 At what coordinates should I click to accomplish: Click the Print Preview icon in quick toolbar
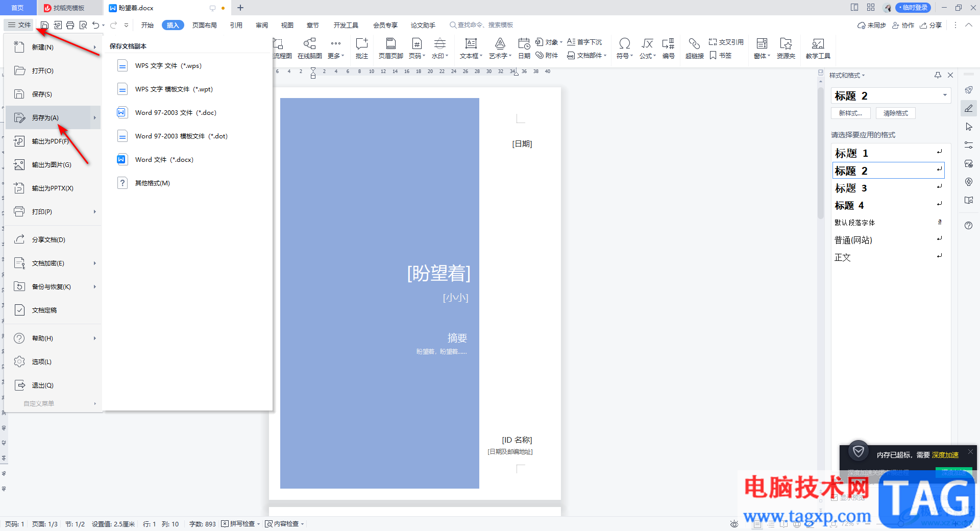coord(83,25)
